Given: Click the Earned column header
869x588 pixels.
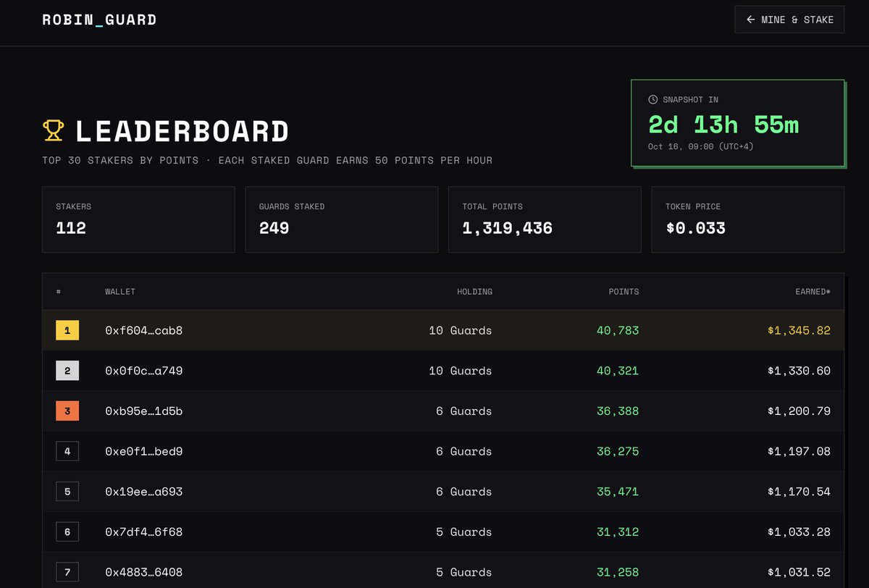Looking at the screenshot, I should [x=813, y=292].
